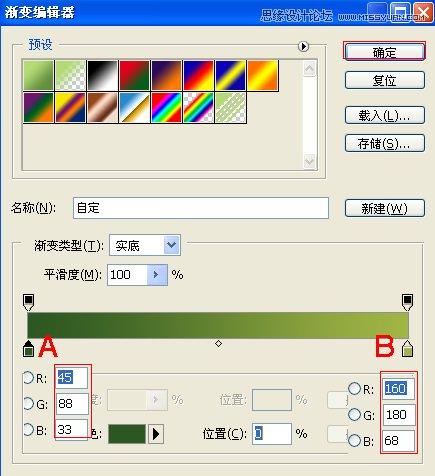Choose the transparent green stripes preset
This screenshot has width=435, height=476.
pyautogui.click(x=231, y=107)
